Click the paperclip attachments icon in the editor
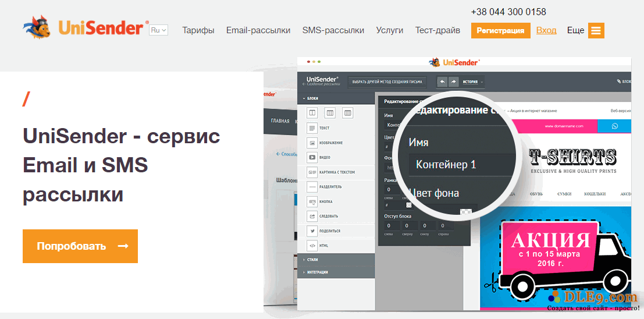Image resolution: width=644 pixels, height=319 pixels. tap(618, 82)
